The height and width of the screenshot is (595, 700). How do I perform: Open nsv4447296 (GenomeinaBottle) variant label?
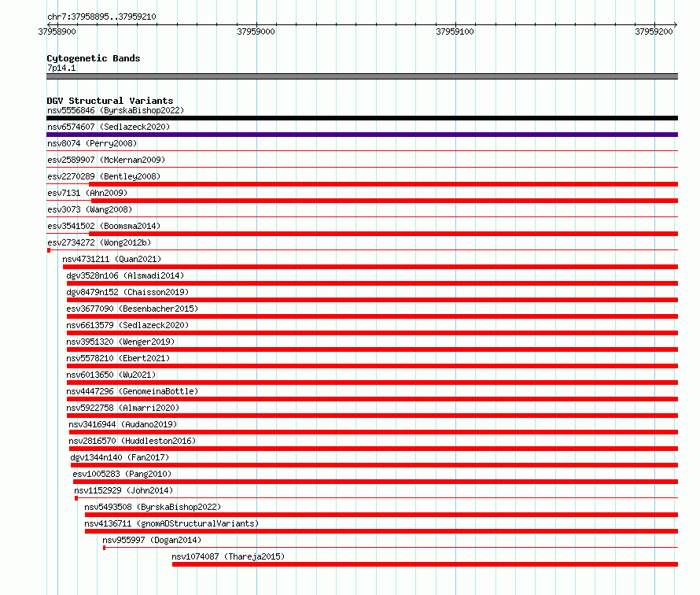coord(132,391)
